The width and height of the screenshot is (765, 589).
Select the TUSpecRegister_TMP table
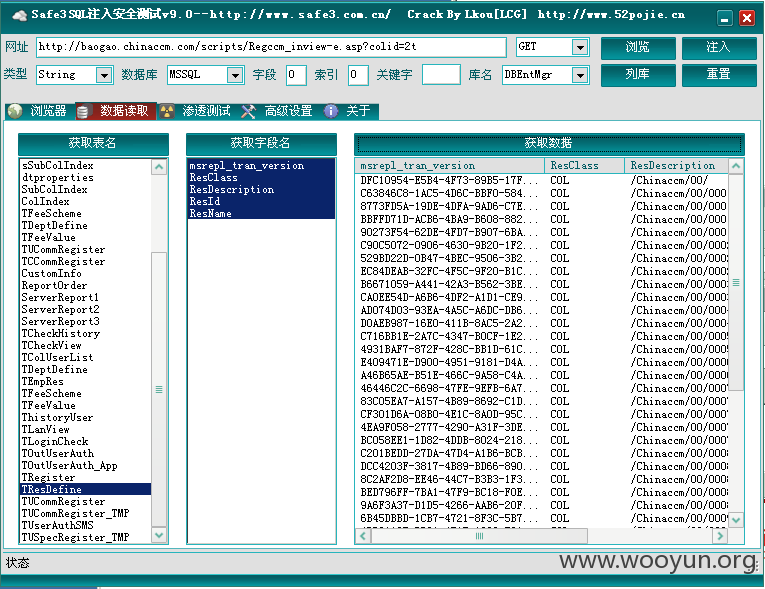[85, 538]
